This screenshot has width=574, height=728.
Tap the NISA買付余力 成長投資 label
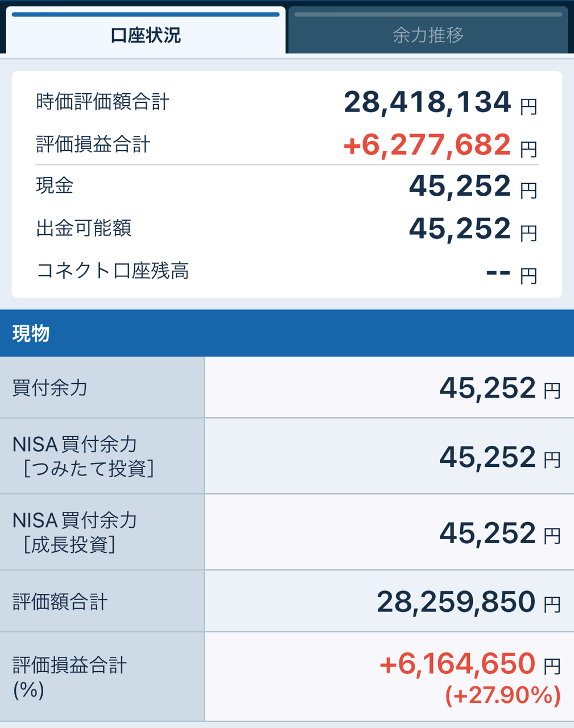(x=74, y=532)
